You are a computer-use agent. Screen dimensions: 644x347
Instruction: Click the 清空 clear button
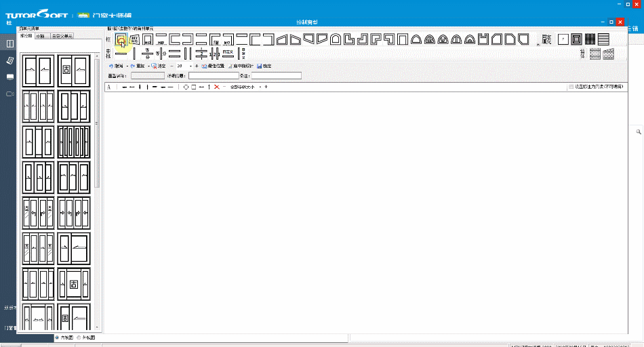point(159,66)
